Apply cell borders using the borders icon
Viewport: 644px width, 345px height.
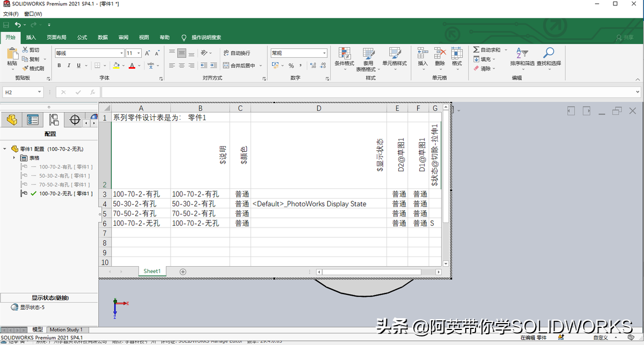click(x=97, y=65)
